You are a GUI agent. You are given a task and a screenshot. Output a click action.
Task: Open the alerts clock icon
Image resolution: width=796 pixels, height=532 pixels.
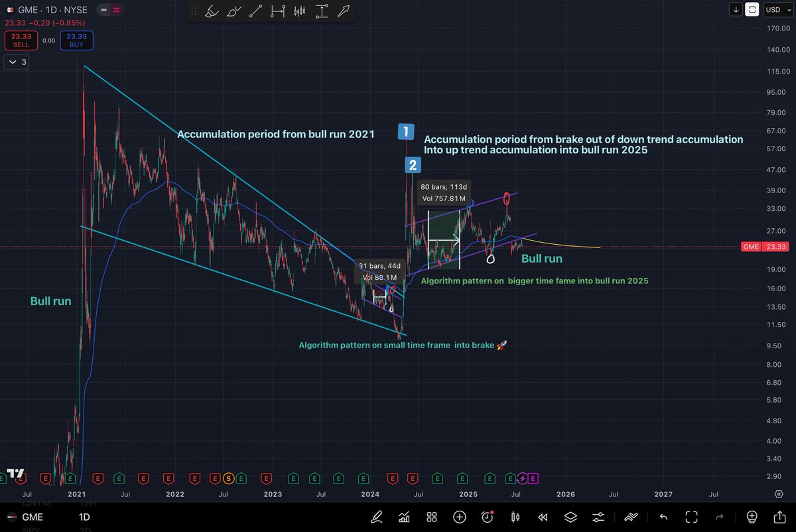(487, 517)
